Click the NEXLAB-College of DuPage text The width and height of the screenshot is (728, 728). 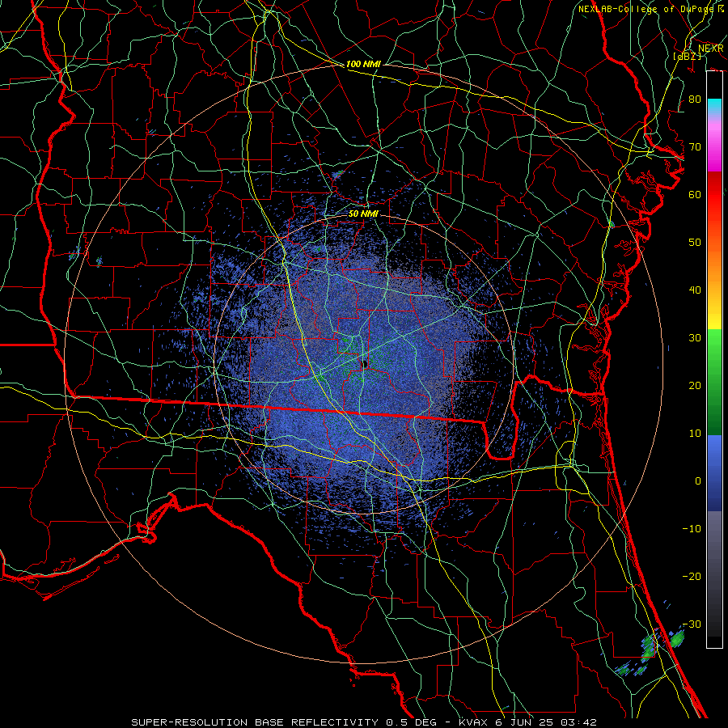tap(646, 9)
